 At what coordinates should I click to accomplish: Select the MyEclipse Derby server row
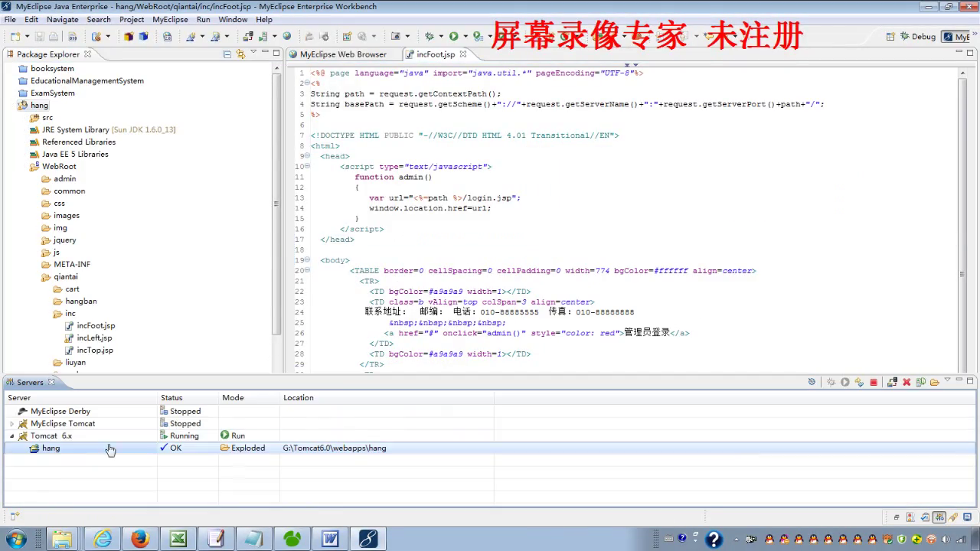tap(490, 411)
